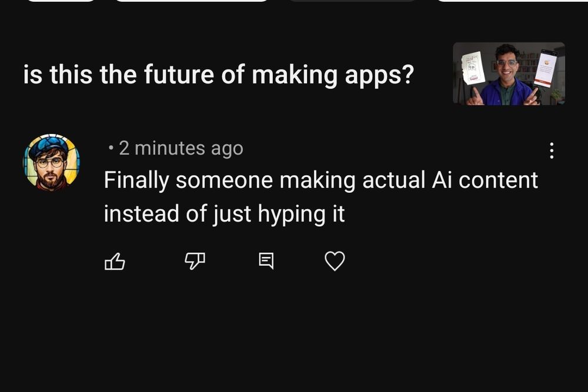The width and height of the screenshot is (588, 392).
Task: Tap the title "is this the future of making apps?"
Action: click(219, 75)
